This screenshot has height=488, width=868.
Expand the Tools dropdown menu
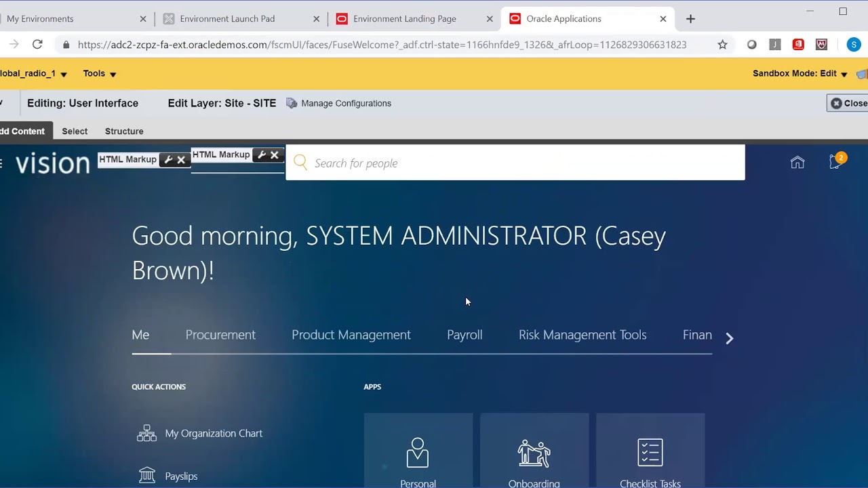(100, 74)
